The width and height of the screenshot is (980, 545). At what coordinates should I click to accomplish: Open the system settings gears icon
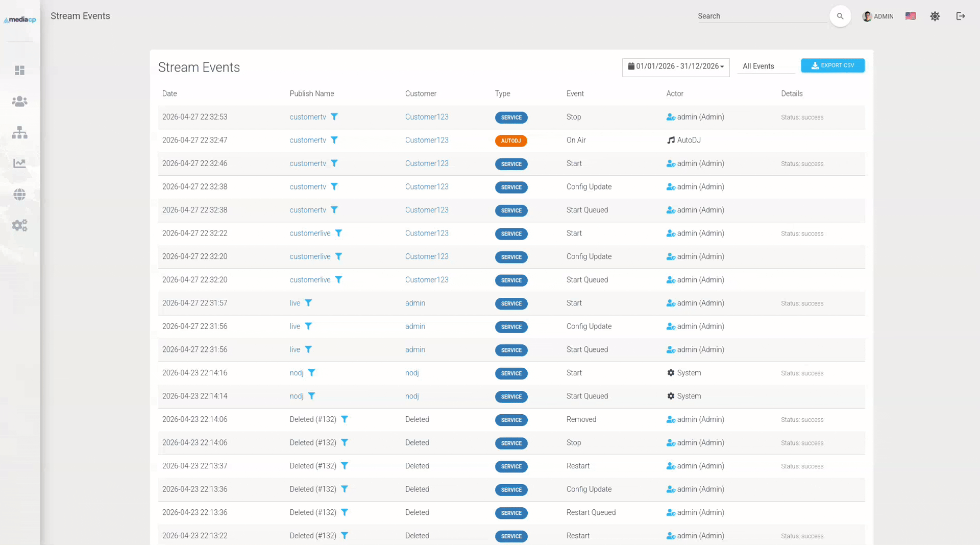point(19,225)
